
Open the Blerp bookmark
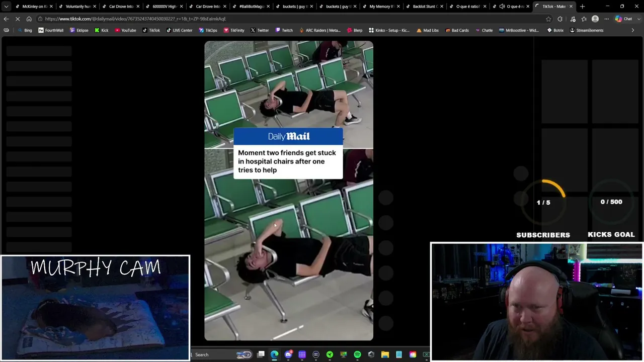coord(354,30)
